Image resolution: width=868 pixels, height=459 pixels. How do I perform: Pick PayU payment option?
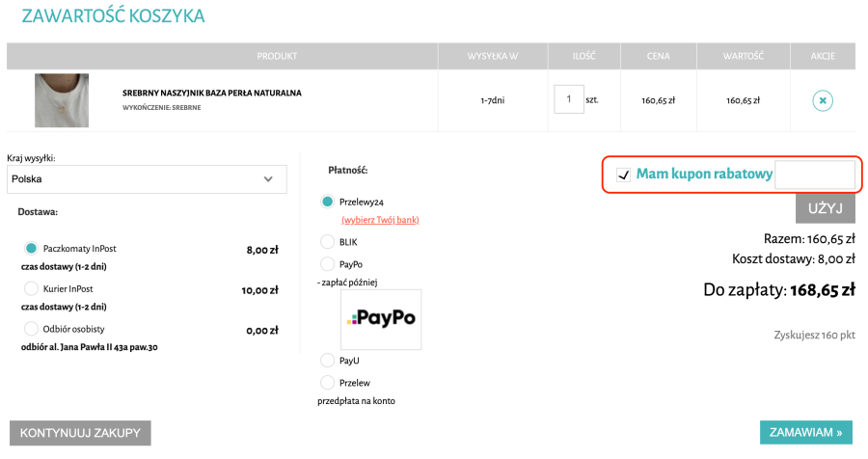pyautogui.click(x=328, y=360)
